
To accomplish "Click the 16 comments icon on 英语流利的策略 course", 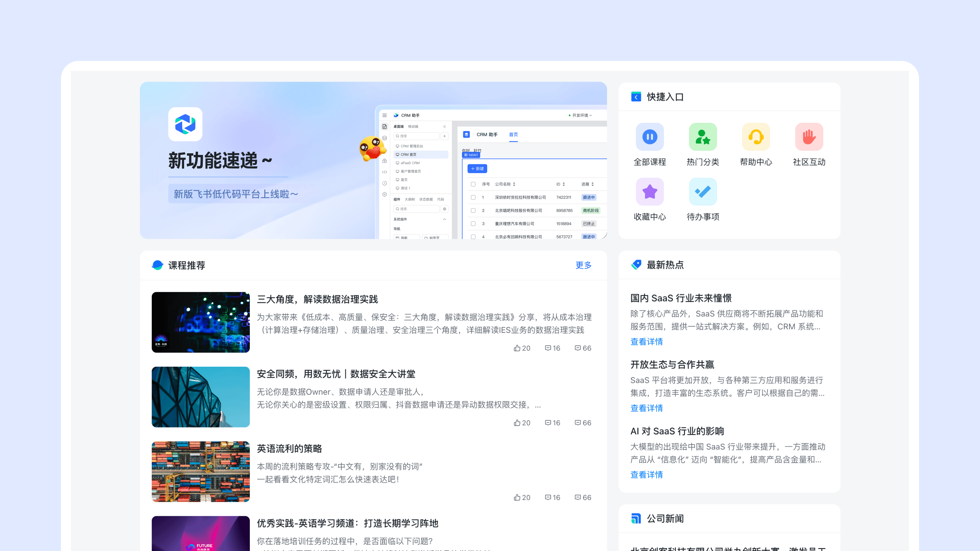I will 548,497.
